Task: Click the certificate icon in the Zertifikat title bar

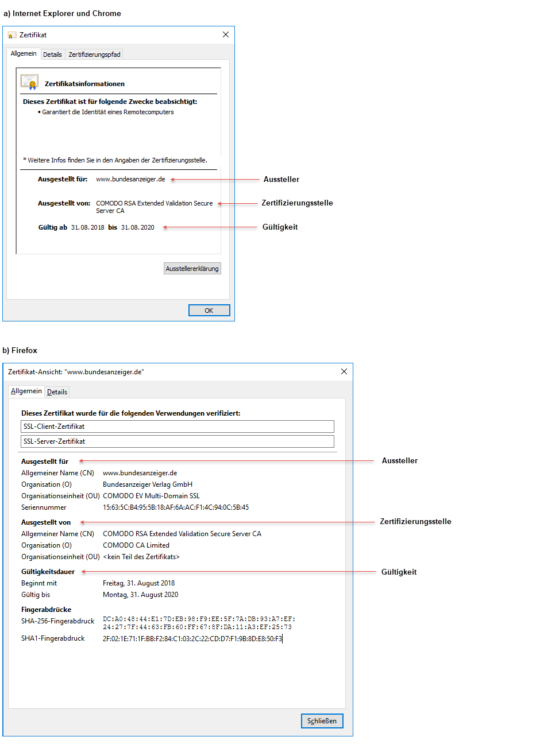Action: coord(12,35)
